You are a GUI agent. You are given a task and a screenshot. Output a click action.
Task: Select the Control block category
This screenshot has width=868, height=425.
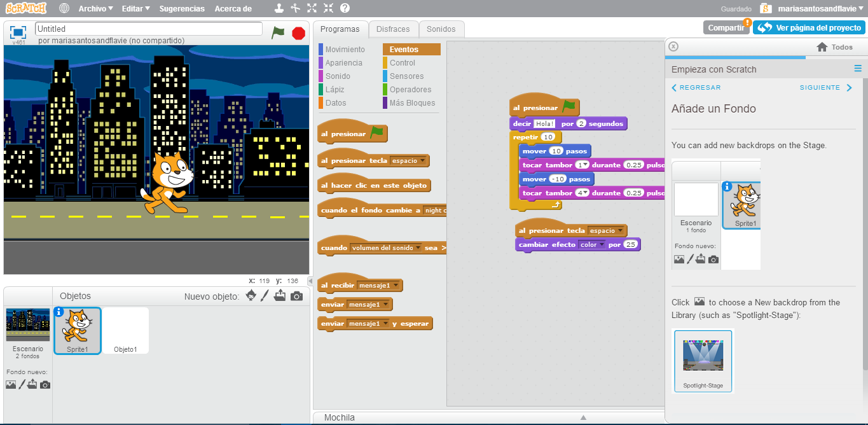402,63
